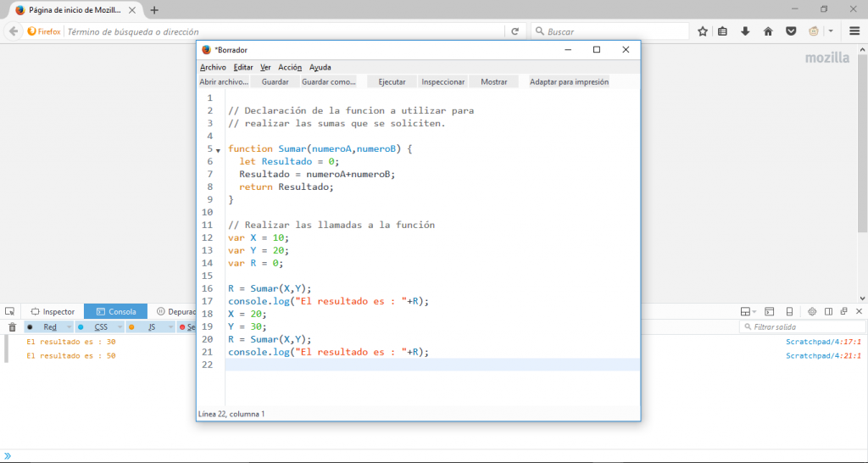Clear console output with trash icon

pyautogui.click(x=12, y=327)
